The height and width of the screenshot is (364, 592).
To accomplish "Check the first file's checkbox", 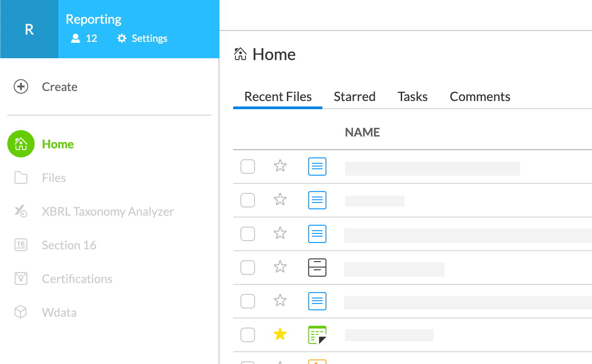I will 248,167.
